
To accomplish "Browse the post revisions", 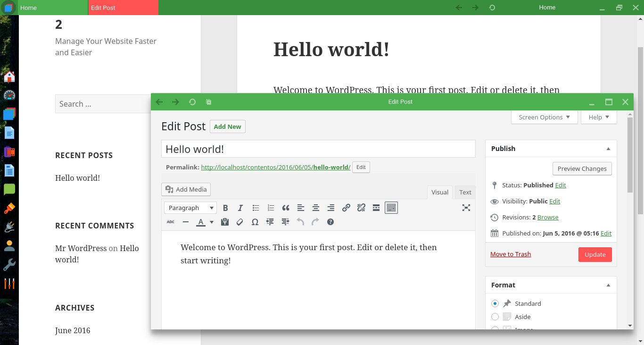I will [x=548, y=217].
